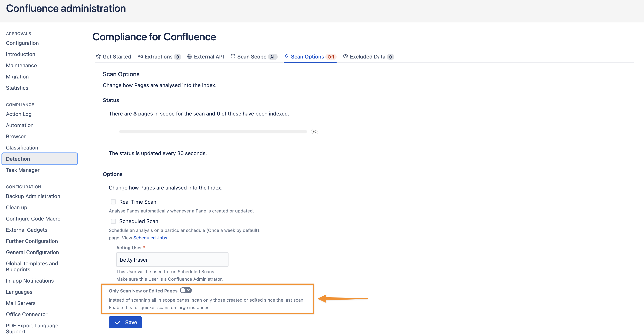Open the Excluded Data tab
The width and height of the screenshot is (644, 336).
pos(367,57)
